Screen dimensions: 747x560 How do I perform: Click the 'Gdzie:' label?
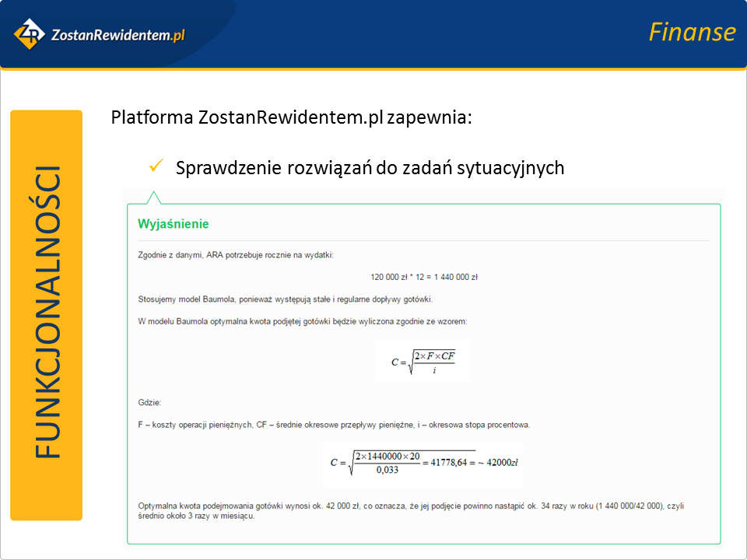149,403
